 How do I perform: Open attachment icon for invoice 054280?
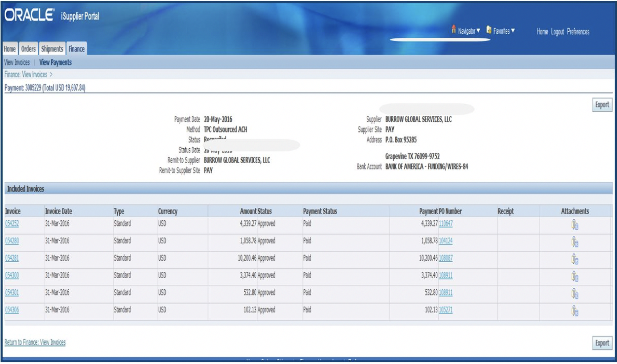[x=575, y=242]
